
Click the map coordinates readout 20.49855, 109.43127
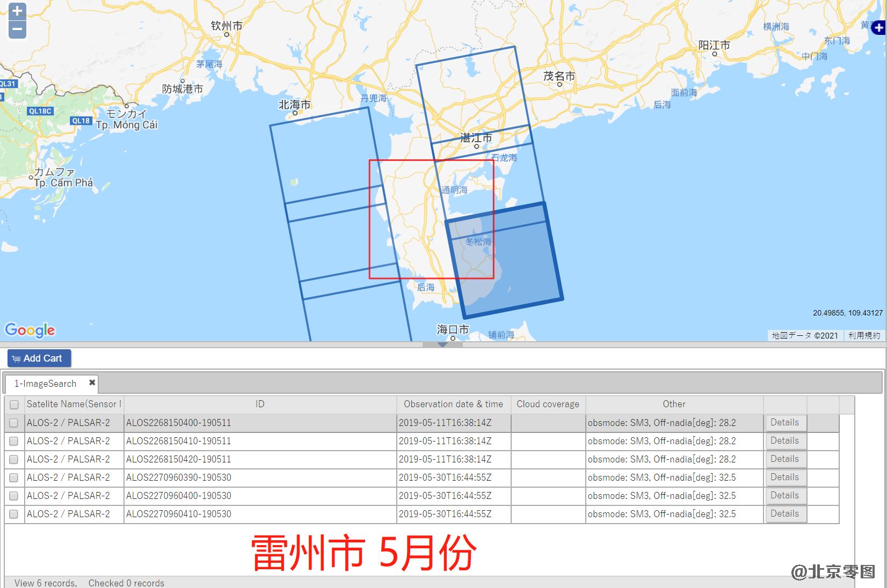point(848,313)
